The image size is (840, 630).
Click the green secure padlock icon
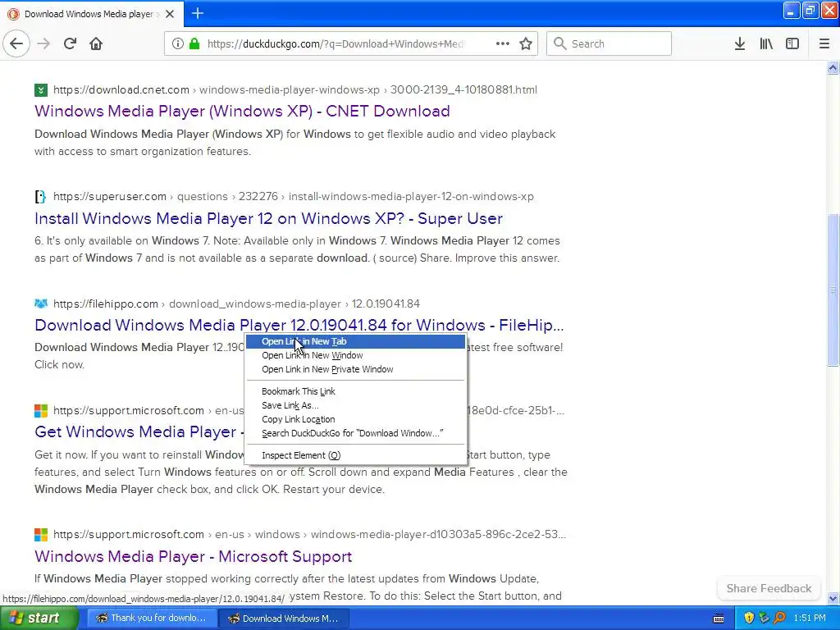[195, 43]
